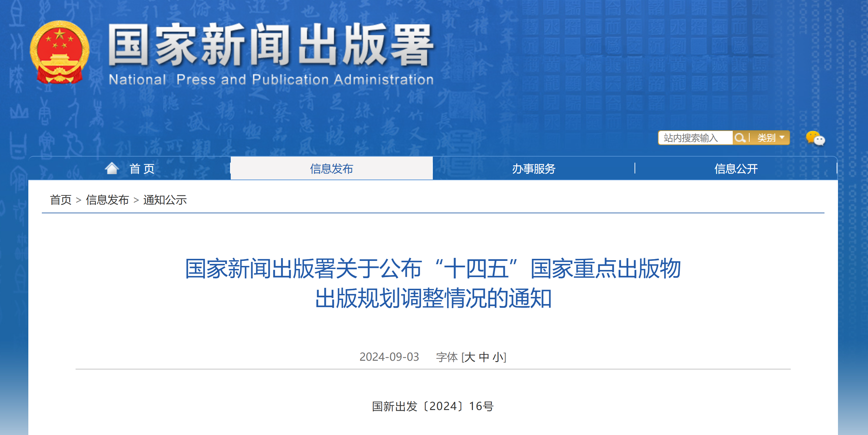
Task: Select the 信息发布 navigation tab
Action: coord(332,168)
